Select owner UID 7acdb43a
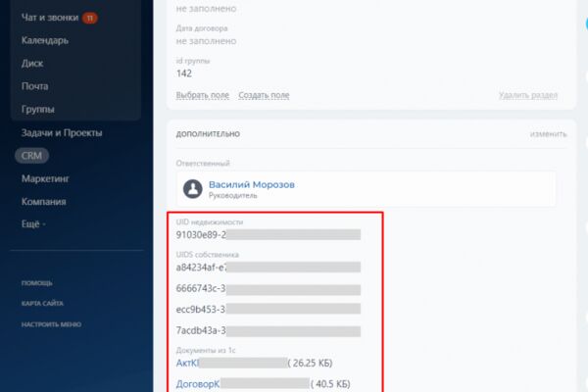 coord(269,330)
